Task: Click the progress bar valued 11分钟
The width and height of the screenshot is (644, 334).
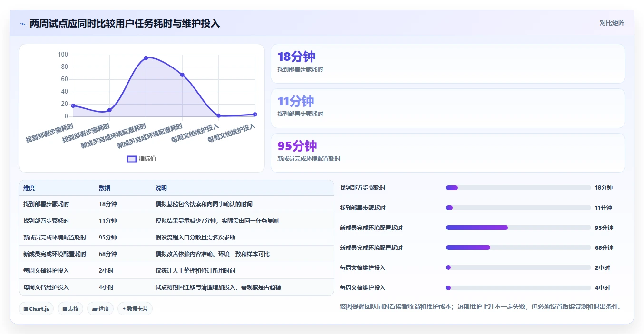Action: pyautogui.click(x=518, y=208)
